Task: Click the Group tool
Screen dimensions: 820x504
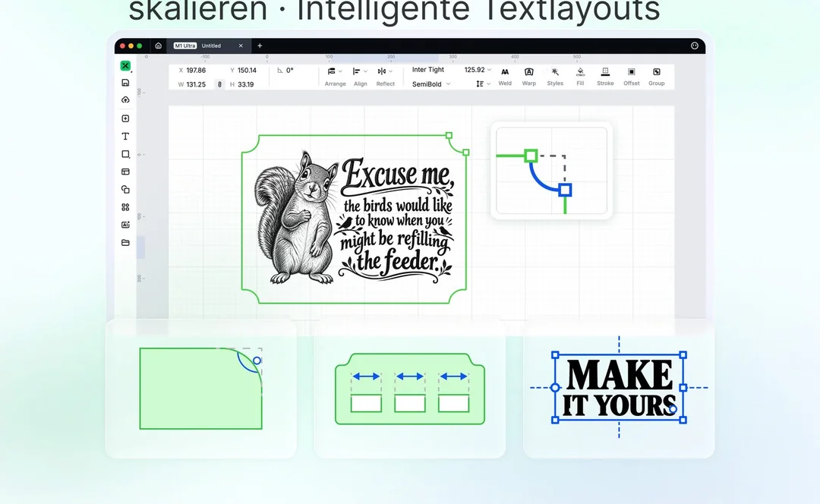Action: 656,77
